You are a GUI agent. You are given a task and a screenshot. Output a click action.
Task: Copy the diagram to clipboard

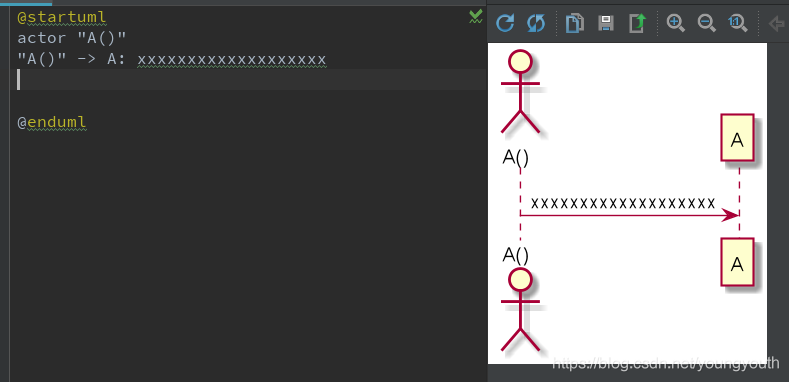pyautogui.click(x=575, y=23)
